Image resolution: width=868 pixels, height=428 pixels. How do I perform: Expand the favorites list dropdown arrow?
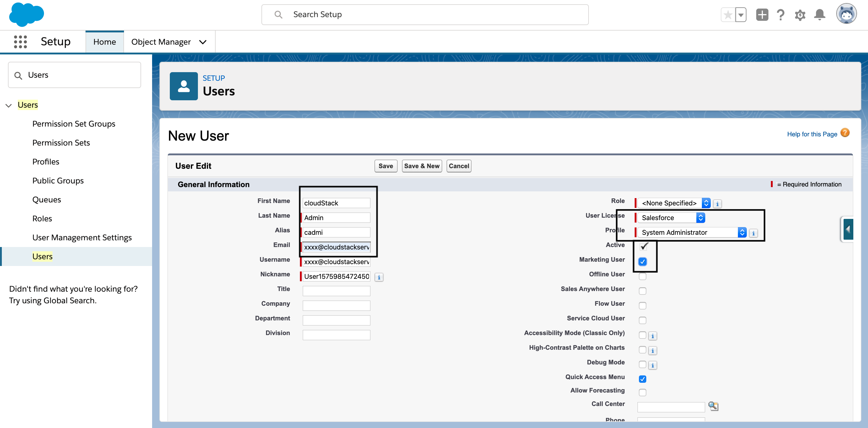pyautogui.click(x=741, y=15)
